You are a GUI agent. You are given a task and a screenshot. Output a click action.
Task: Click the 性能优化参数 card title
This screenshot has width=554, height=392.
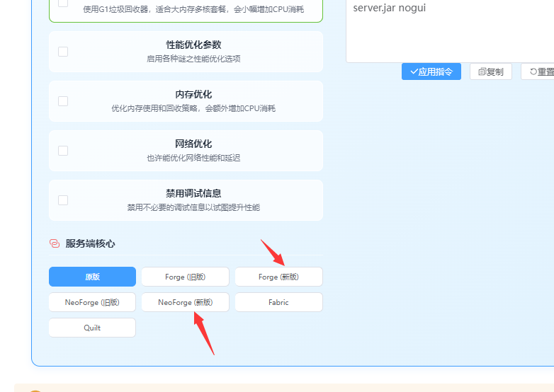pyautogui.click(x=193, y=45)
